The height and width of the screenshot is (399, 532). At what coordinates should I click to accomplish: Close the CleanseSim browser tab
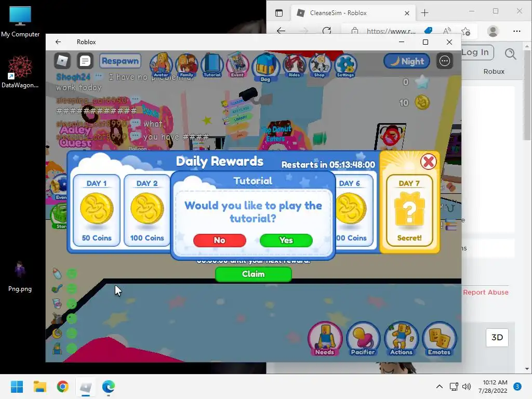(407, 13)
